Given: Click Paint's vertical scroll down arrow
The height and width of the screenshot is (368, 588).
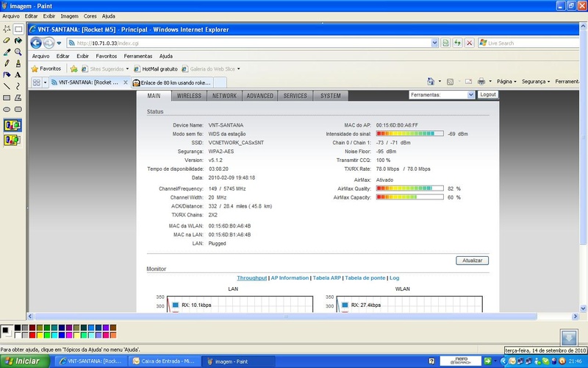Looking at the screenshot, I should click(x=583, y=308).
